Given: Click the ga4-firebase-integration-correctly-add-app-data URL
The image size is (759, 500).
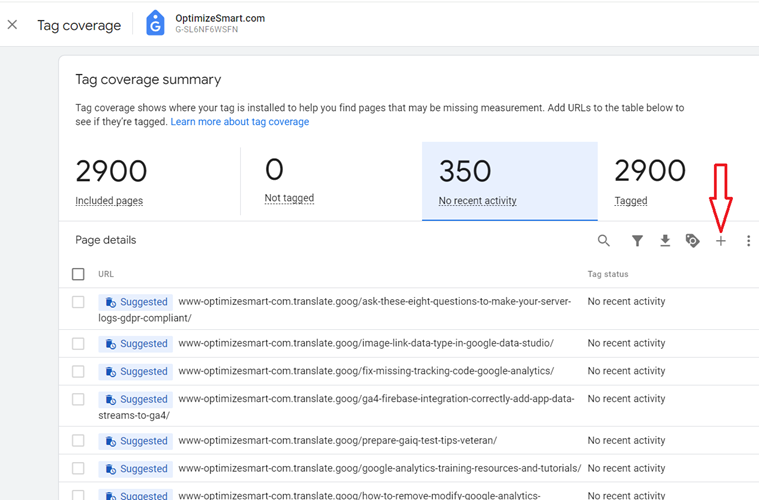Looking at the screenshot, I should point(336,407).
